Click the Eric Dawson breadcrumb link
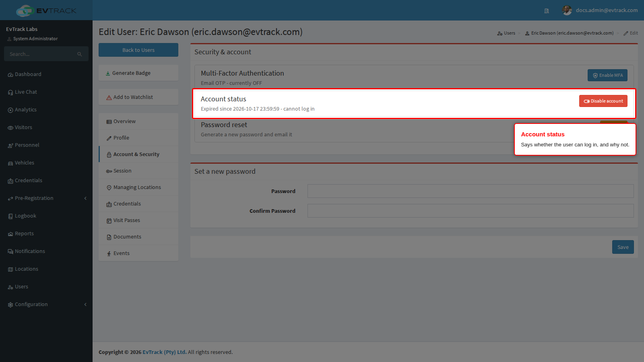 [x=570, y=33]
